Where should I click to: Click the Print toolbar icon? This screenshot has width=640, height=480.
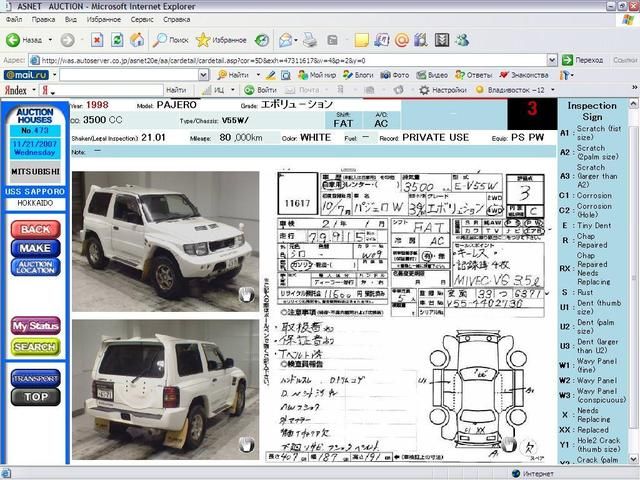[x=310, y=40]
